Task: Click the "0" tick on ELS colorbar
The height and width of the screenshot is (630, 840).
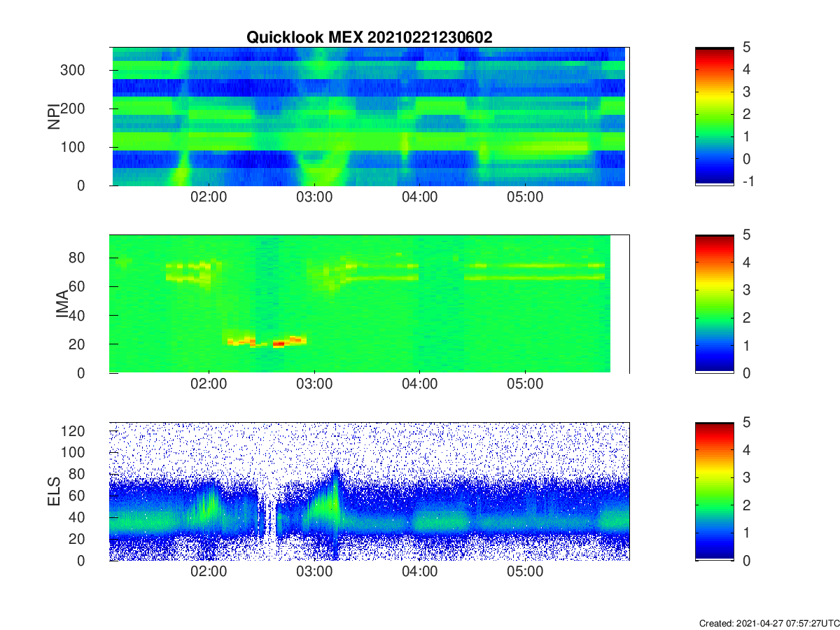Action: coord(745,561)
